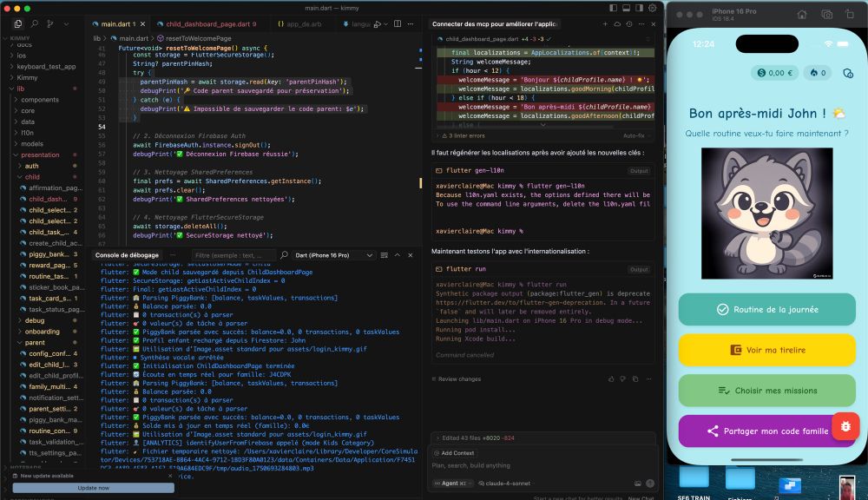Screen dimensions: 868x500
Task: Toggle the primary sidebar layout icon
Action: (x=613, y=8)
